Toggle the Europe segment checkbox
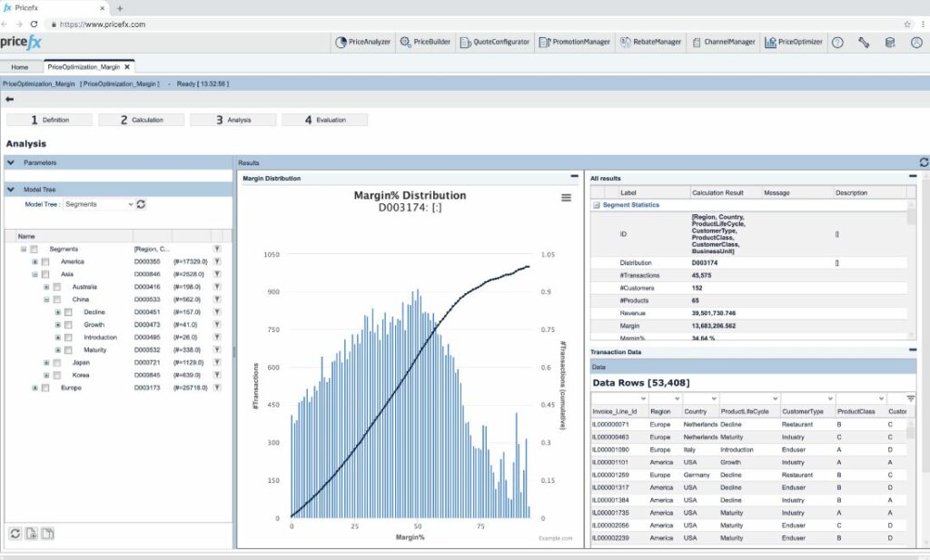 45,388
